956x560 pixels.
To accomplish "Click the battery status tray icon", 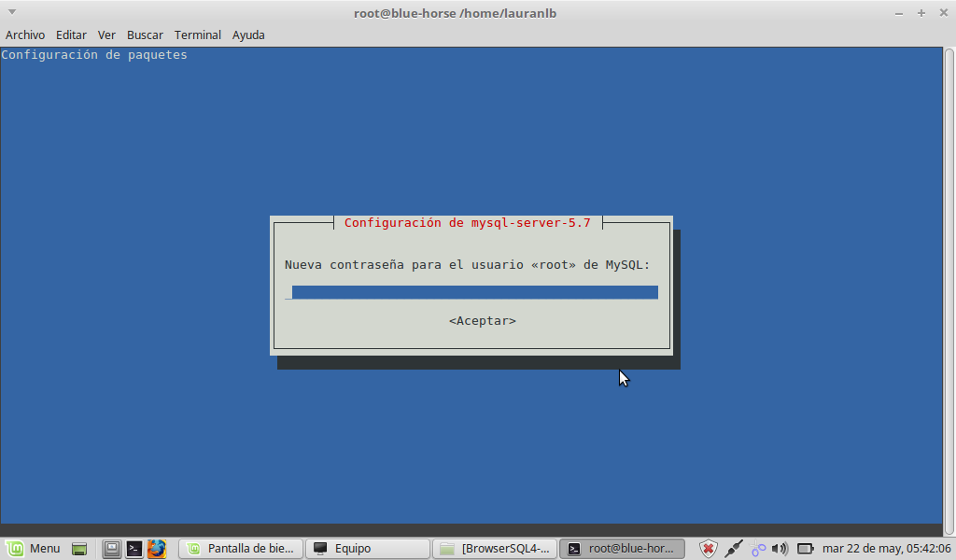I will pos(805,549).
